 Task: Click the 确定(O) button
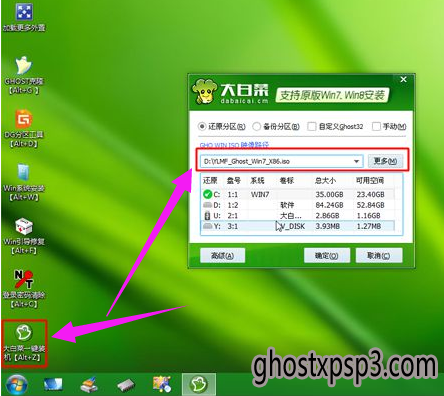(327, 256)
